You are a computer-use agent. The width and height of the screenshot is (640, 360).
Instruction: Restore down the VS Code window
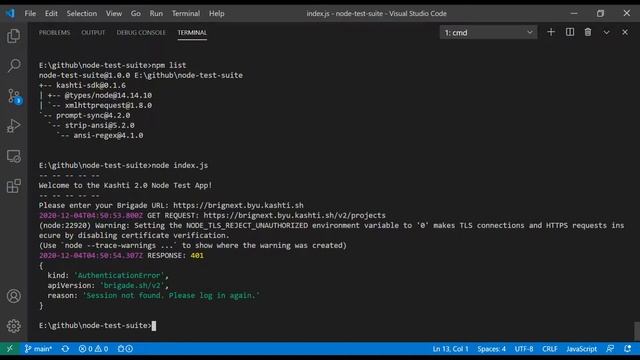coord(600,13)
